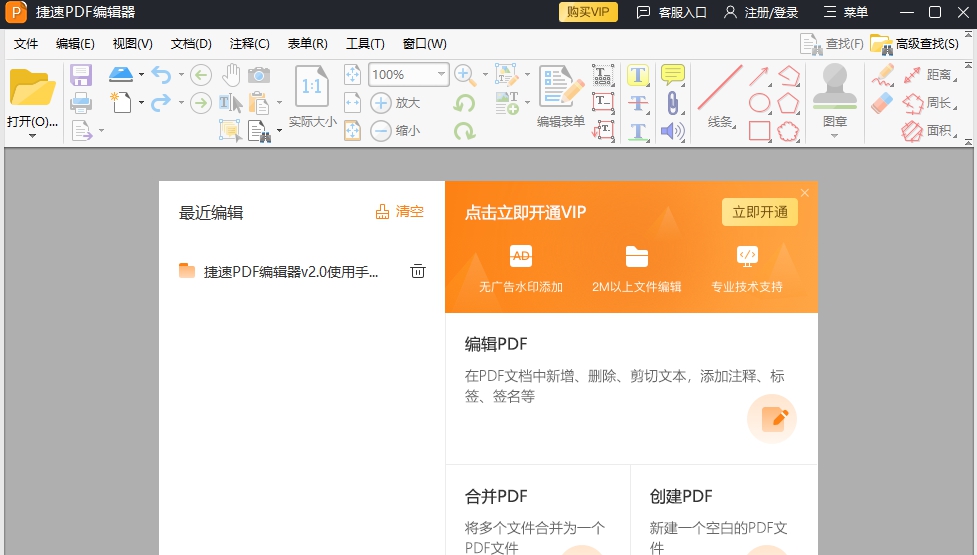The width and height of the screenshot is (977, 555).
Task: Select the file attachment paperclip tool
Action: (672, 103)
